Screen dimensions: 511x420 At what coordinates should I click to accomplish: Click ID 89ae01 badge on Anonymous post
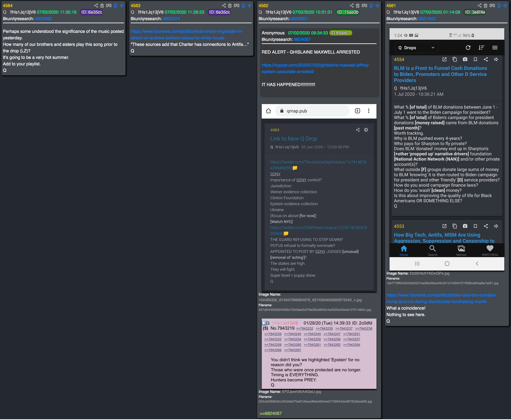point(341,33)
